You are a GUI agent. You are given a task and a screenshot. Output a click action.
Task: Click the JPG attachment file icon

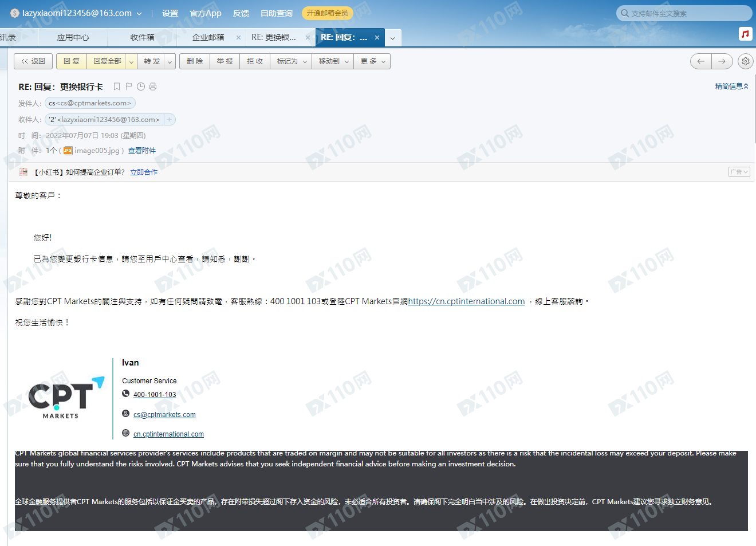pyautogui.click(x=68, y=151)
